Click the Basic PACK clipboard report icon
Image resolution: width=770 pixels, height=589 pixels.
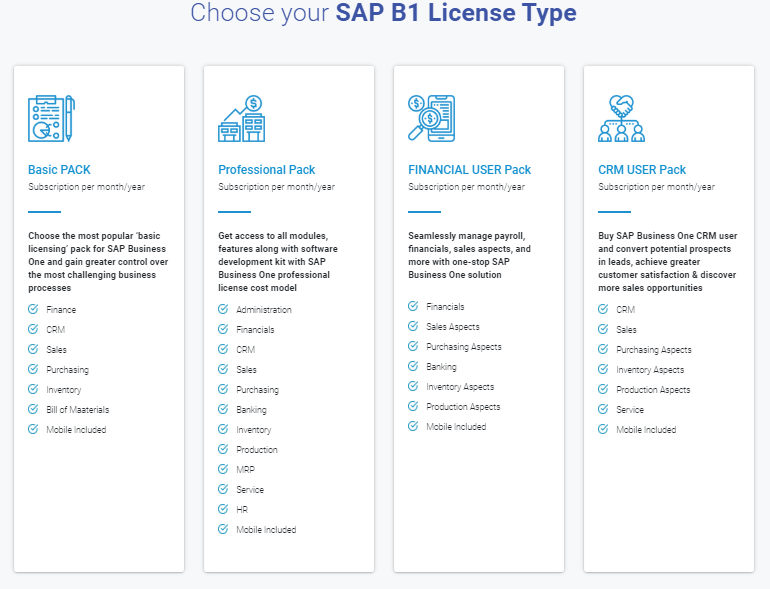tap(52, 118)
